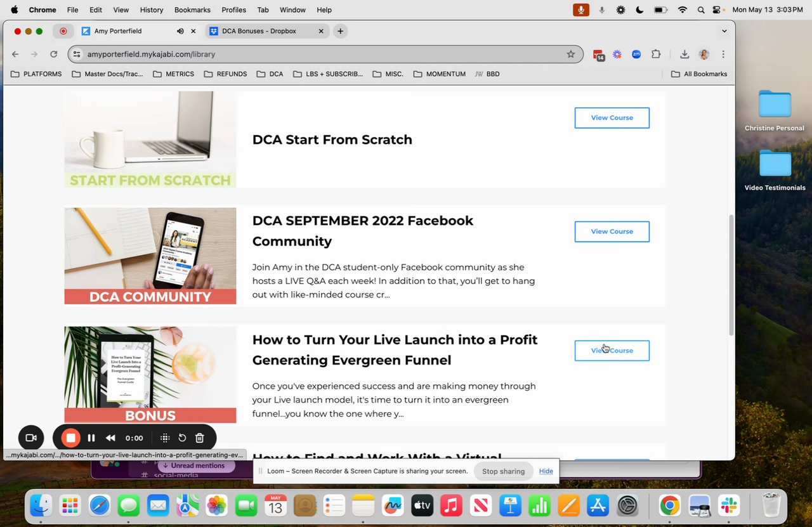
Task: Open the Chrome Downloads icon
Action: click(x=684, y=55)
